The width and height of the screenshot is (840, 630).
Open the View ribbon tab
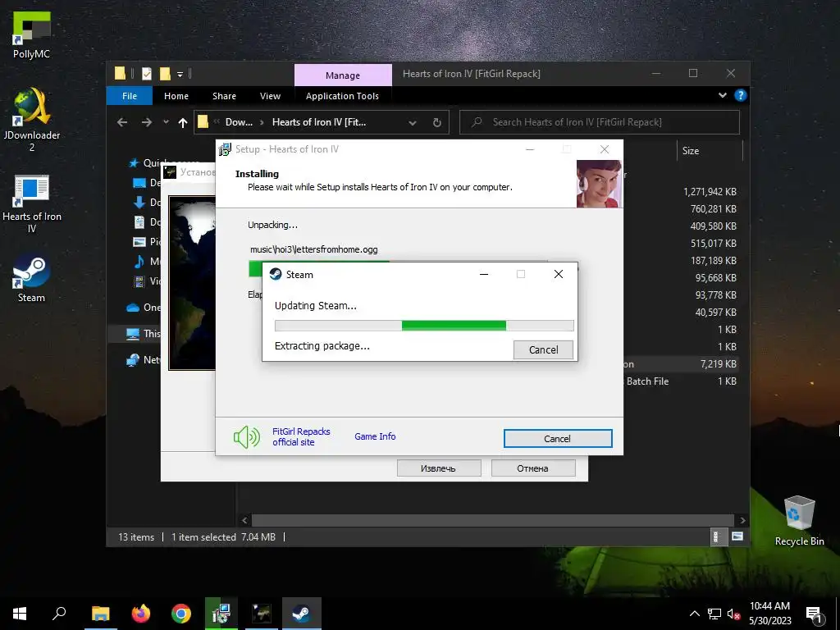[270, 96]
